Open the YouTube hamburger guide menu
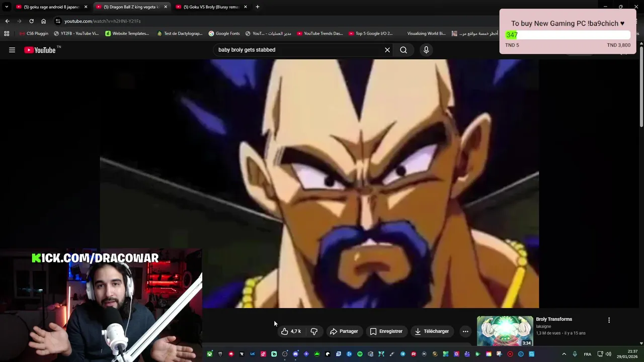The image size is (644, 362). [12, 50]
